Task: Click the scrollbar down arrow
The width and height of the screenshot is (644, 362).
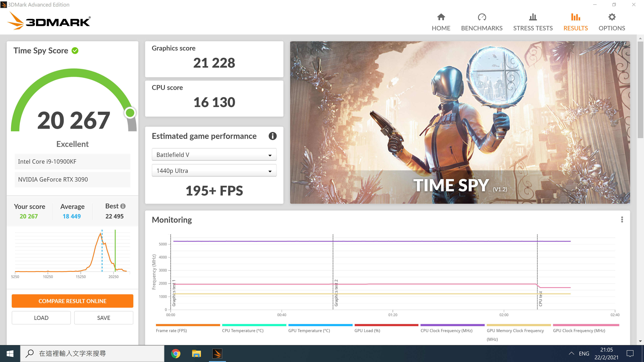Action: pos(640,341)
